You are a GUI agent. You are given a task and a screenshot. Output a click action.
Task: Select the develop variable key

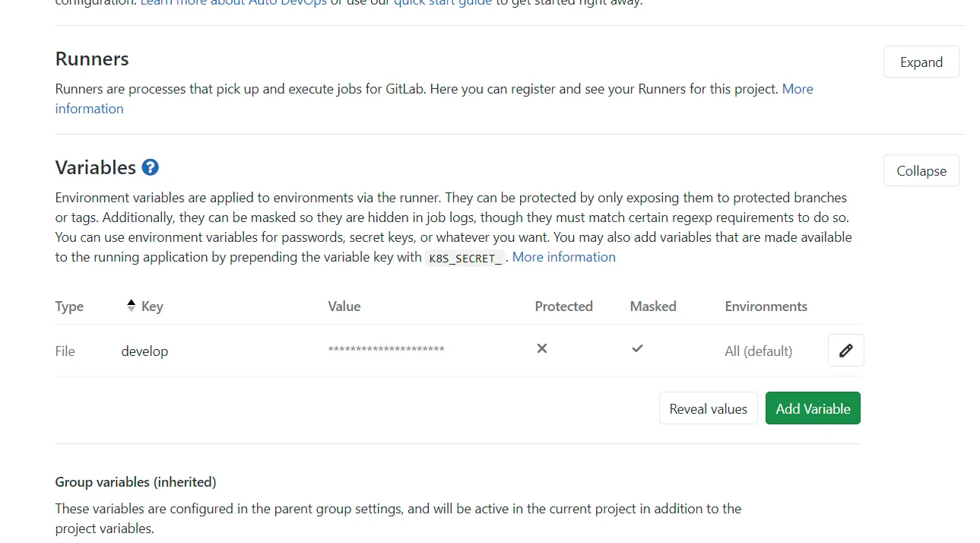(x=144, y=351)
